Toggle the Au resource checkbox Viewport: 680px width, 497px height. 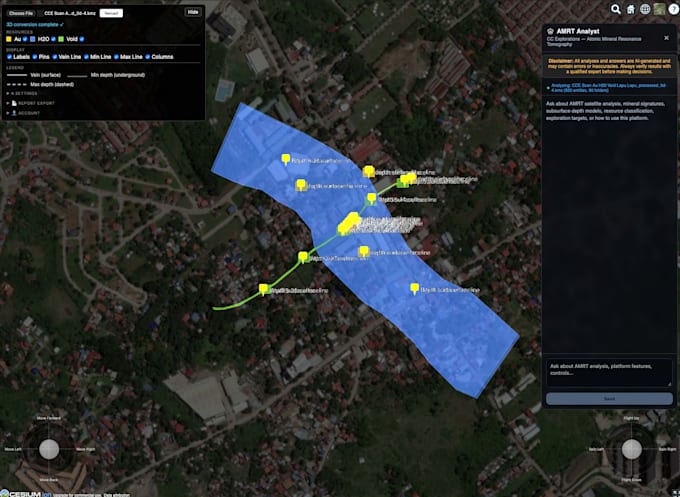tap(25, 39)
